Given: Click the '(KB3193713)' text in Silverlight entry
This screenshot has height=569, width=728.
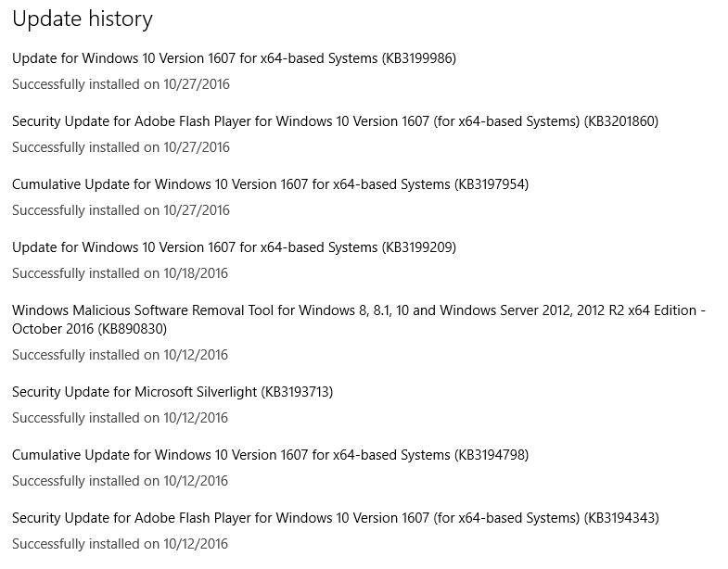Looking at the screenshot, I should 297,392.
